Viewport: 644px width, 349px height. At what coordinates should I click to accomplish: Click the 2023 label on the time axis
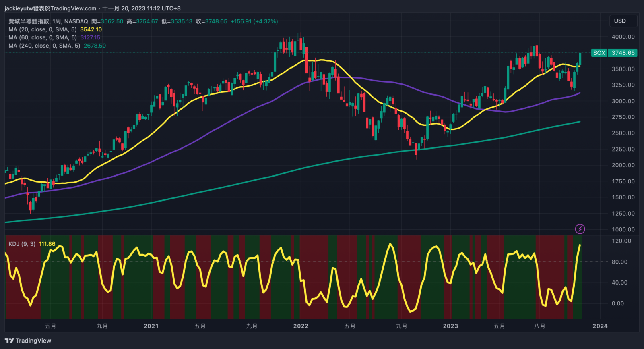click(x=450, y=326)
